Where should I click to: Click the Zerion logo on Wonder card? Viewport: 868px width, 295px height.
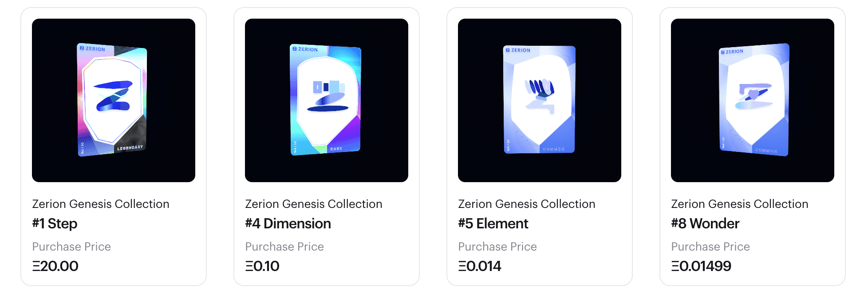pyautogui.click(x=732, y=52)
